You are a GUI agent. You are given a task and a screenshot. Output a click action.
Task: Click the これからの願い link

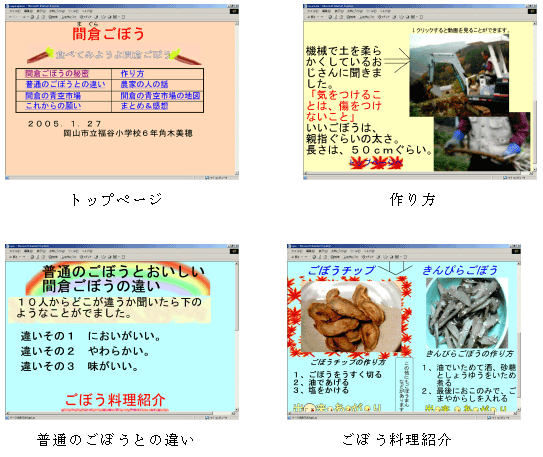tap(53, 106)
